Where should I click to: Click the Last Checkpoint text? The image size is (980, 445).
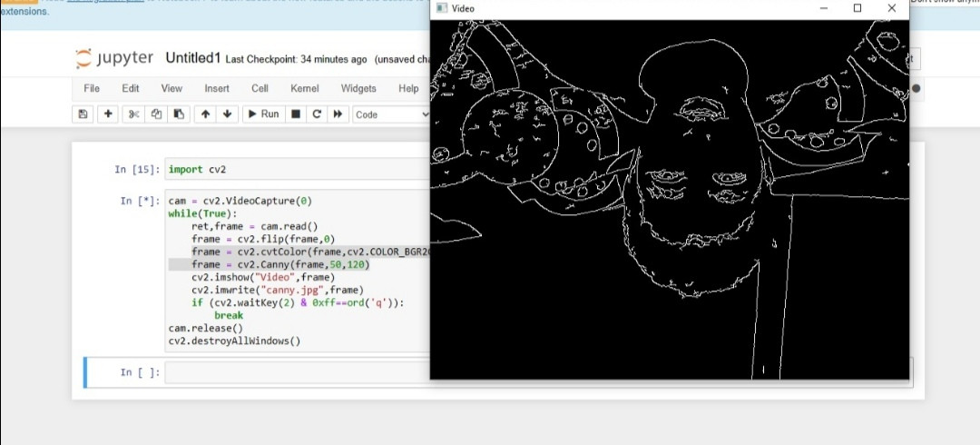coord(296,59)
